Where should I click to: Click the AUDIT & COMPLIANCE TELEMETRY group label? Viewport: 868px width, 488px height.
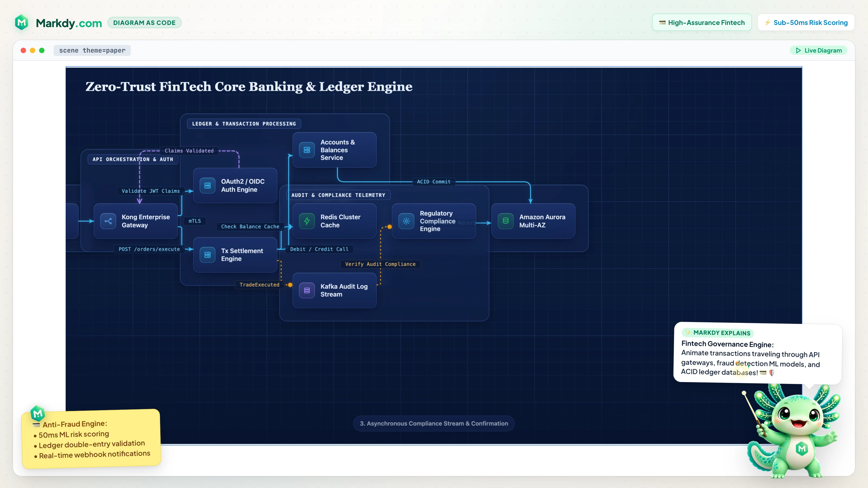338,195
